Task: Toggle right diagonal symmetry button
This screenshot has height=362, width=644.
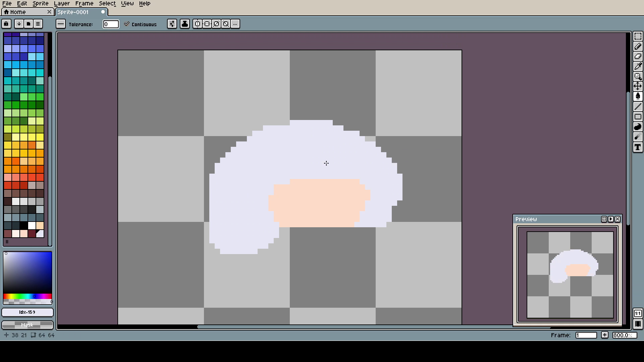Action: coord(216,24)
